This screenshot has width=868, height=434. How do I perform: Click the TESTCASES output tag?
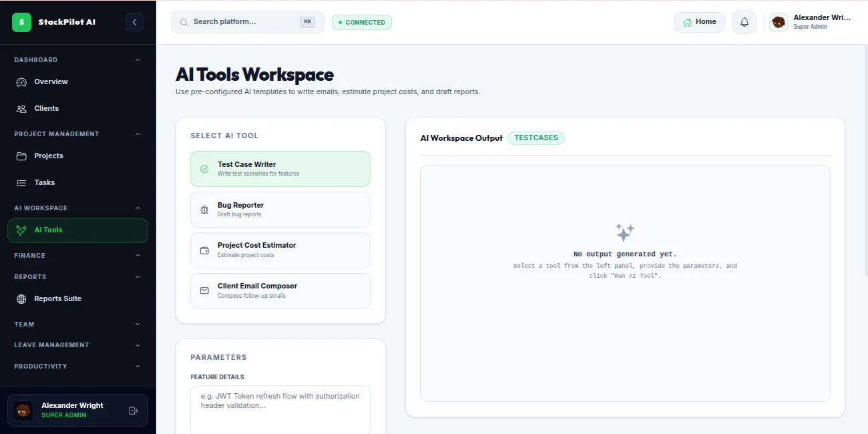tap(536, 138)
